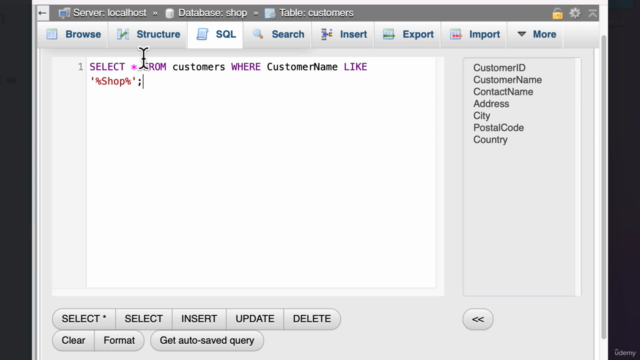Follow the Server: localhost breadcrumb link
The height and width of the screenshot is (360, 640).
(x=109, y=13)
